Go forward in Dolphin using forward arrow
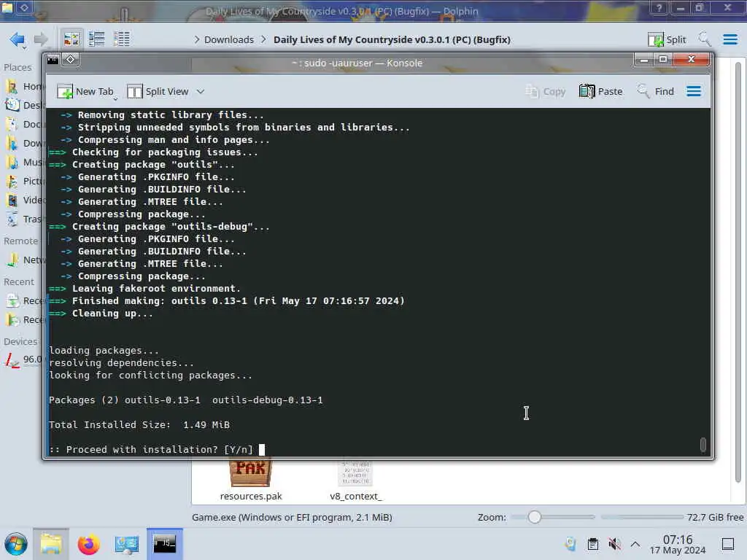747x560 pixels. click(42, 39)
